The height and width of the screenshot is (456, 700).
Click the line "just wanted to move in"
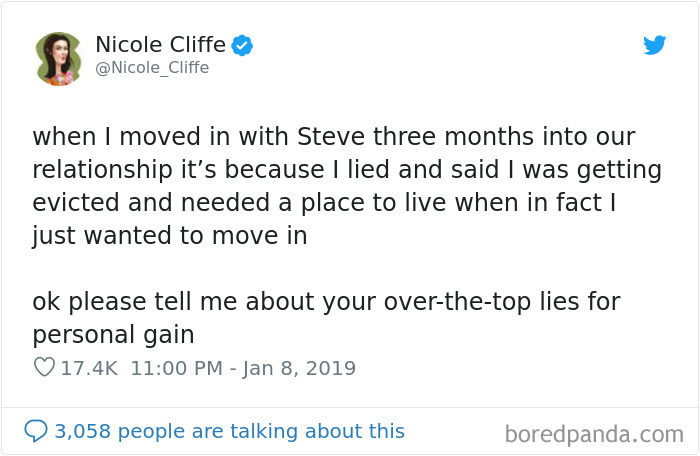point(170,236)
